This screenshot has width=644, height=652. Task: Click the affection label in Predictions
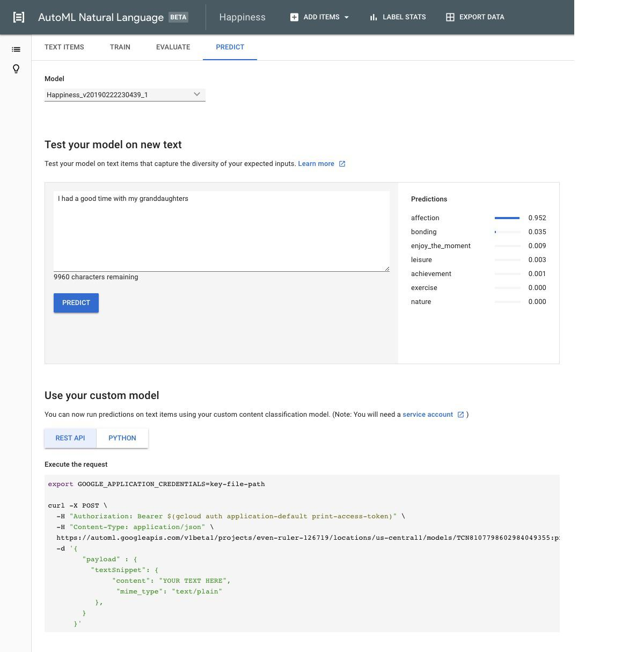point(425,218)
